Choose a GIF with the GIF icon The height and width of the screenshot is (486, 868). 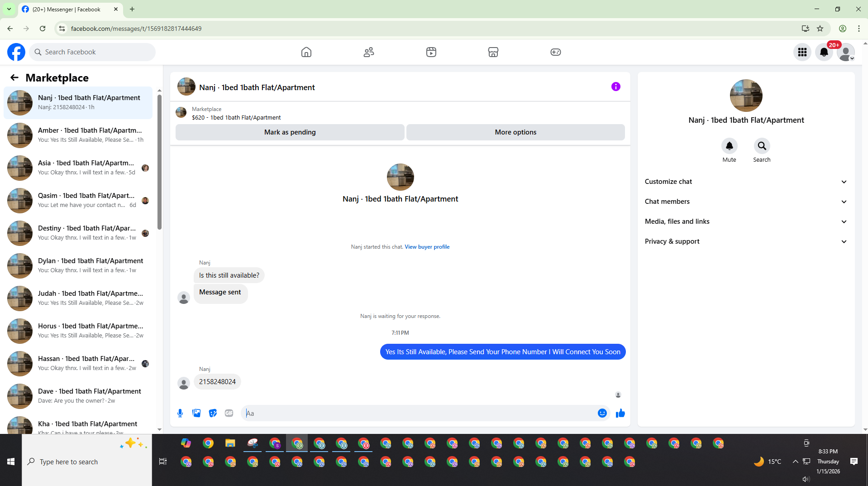pyautogui.click(x=229, y=413)
